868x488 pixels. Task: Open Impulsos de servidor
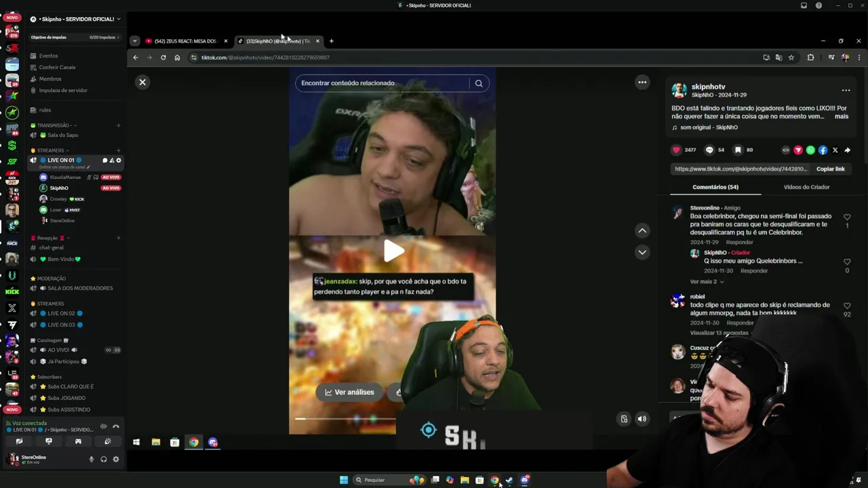pos(63,90)
